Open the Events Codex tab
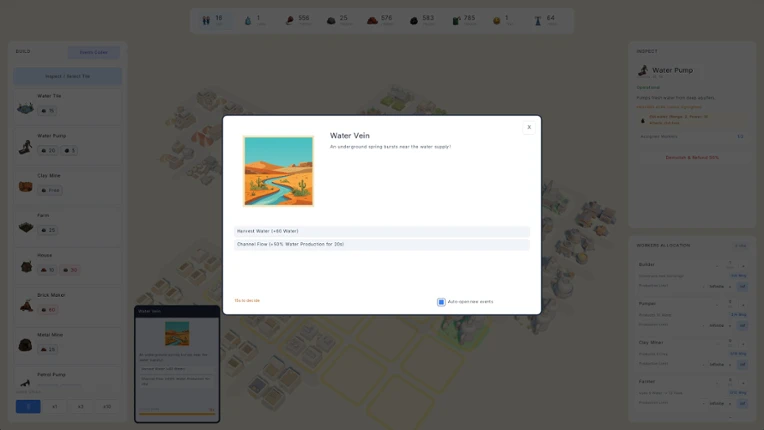This screenshot has height=430, width=764. click(x=94, y=52)
